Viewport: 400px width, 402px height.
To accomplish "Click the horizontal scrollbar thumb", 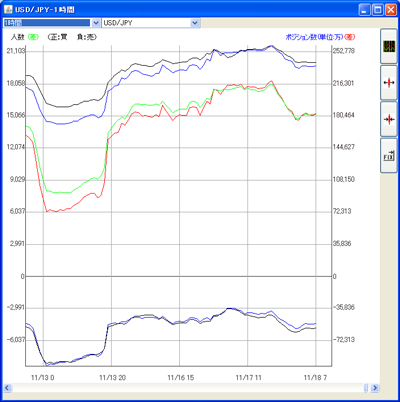I will (x=366, y=388).
